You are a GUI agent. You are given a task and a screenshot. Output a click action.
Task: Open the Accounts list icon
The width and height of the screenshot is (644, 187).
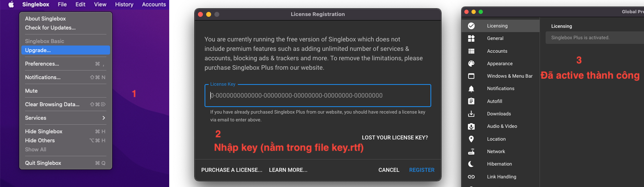click(x=471, y=51)
